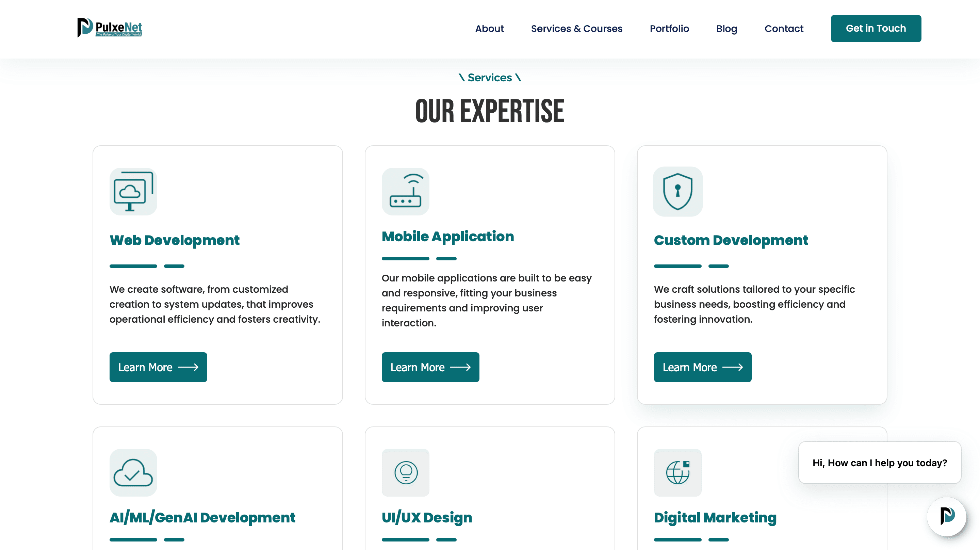Click the Custom Development heading
The image size is (980, 550).
pyautogui.click(x=731, y=240)
